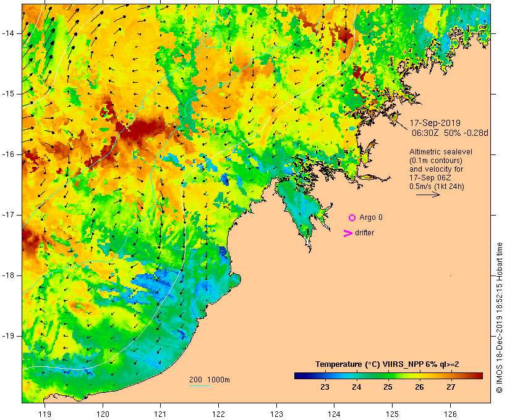Click the latitude axis label -14

point(8,33)
